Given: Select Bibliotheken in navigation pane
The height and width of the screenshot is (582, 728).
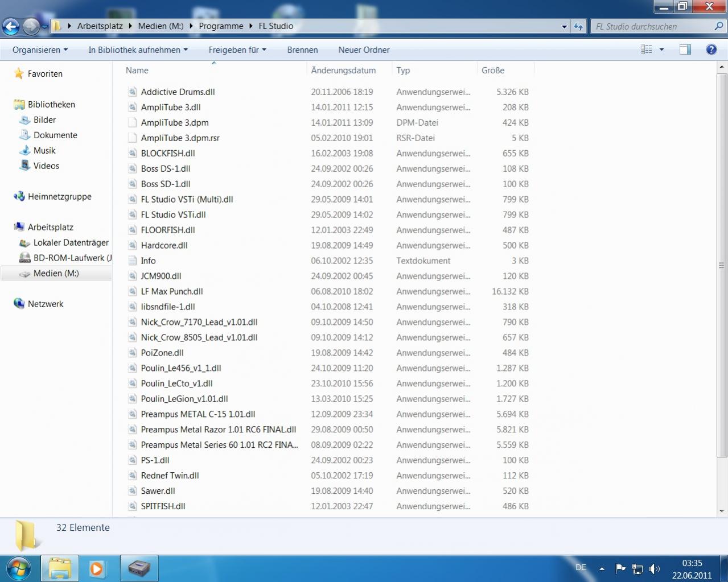Looking at the screenshot, I should pyautogui.click(x=51, y=104).
